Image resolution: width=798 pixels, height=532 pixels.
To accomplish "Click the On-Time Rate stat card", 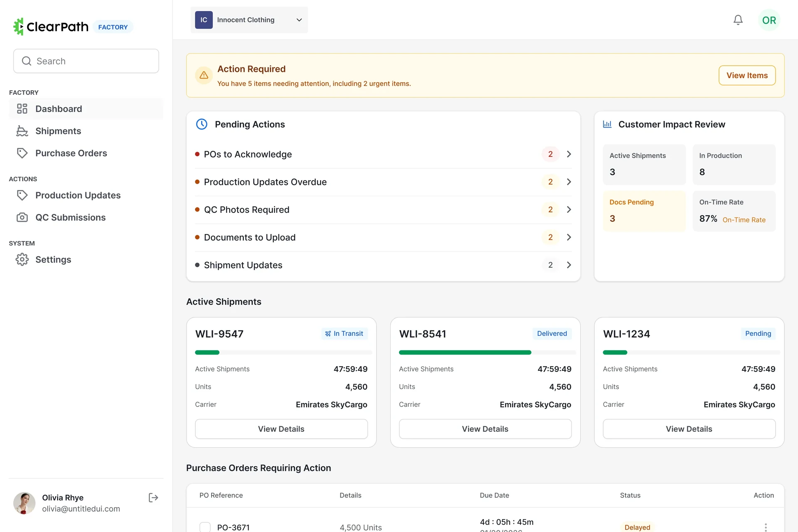I will coord(734,211).
